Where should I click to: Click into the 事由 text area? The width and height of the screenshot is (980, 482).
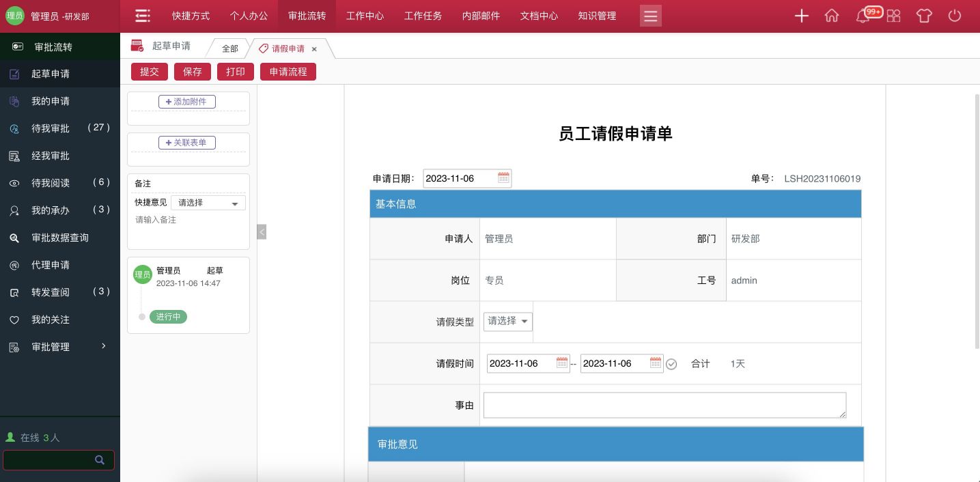pyautogui.click(x=664, y=405)
